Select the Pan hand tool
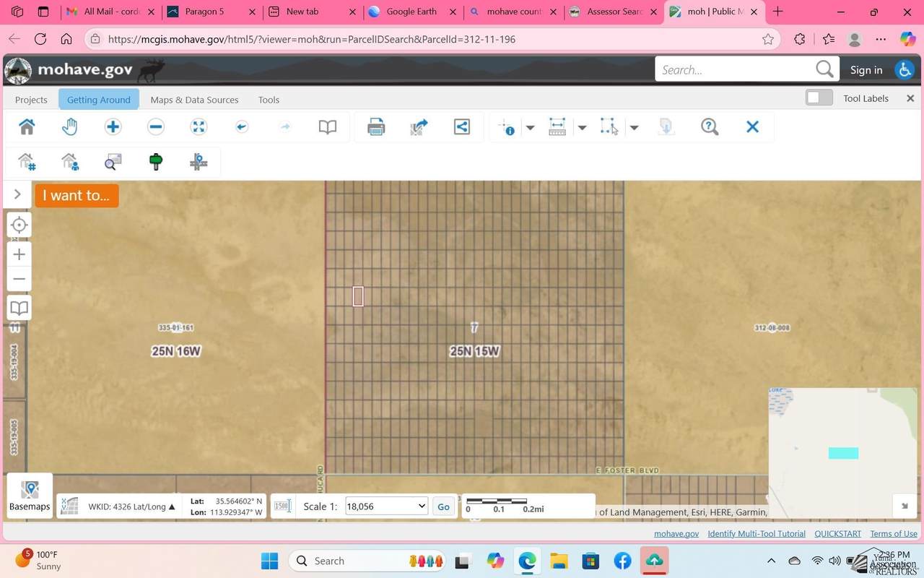The height and width of the screenshot is (578, 924). pos(69,127)
